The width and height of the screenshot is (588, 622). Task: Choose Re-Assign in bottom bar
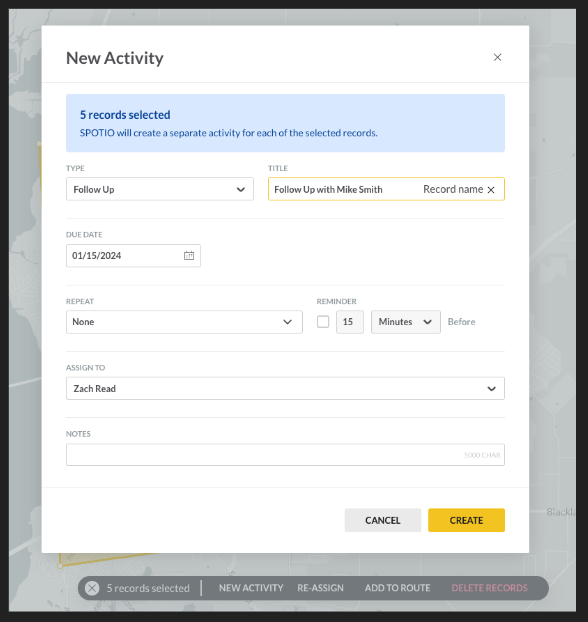click(321, 588)
